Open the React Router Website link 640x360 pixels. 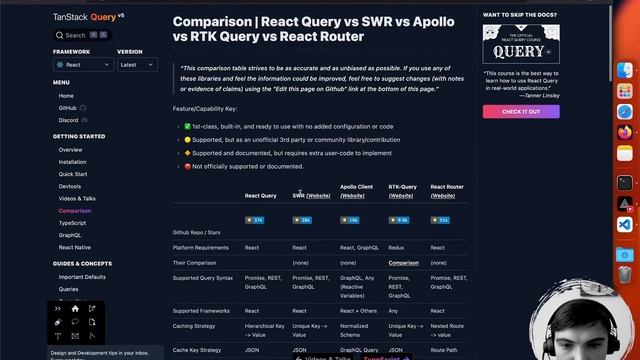click(x=443, y=196)
